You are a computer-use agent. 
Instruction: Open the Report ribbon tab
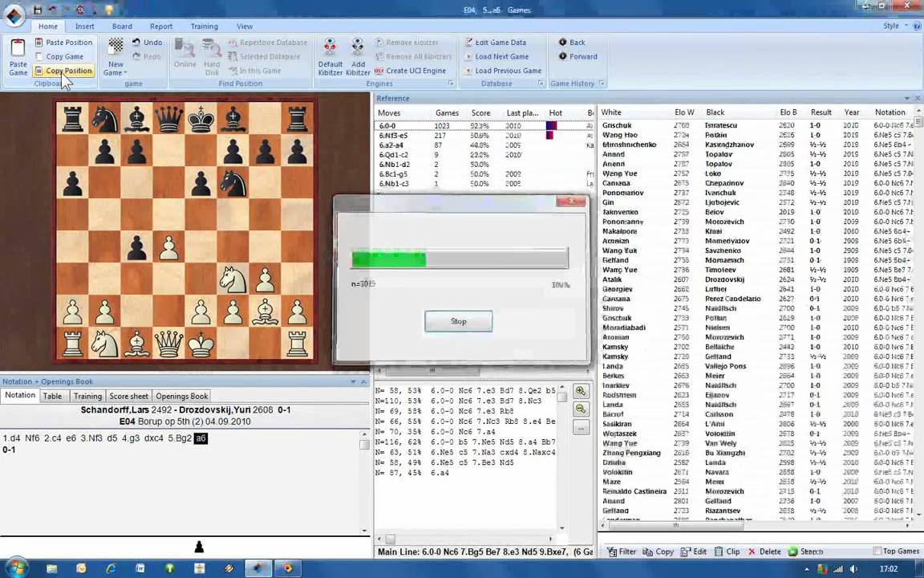tap(161, 26)
